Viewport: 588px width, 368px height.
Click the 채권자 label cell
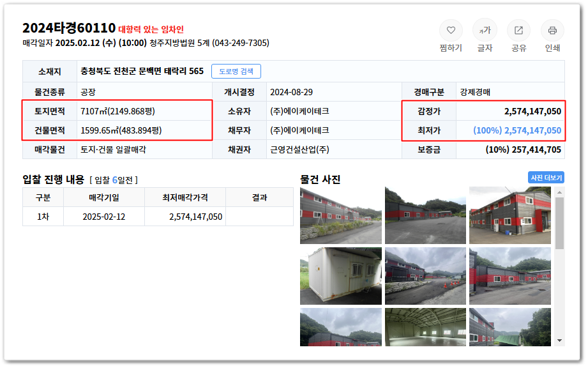tap(239, 149)
